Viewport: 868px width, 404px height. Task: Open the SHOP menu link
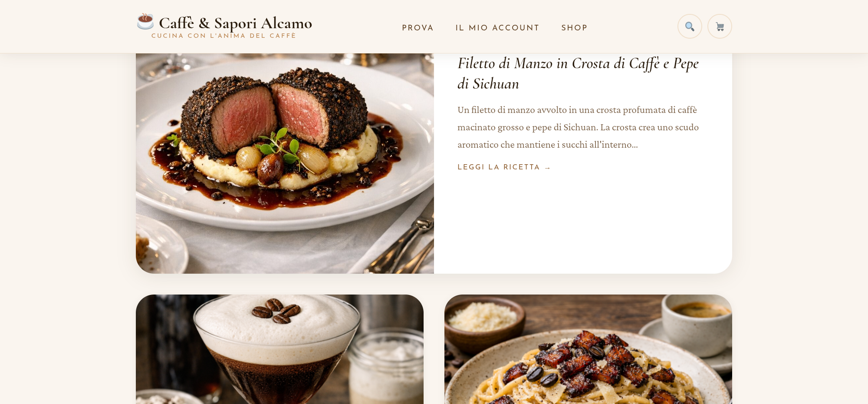[574, 28]
